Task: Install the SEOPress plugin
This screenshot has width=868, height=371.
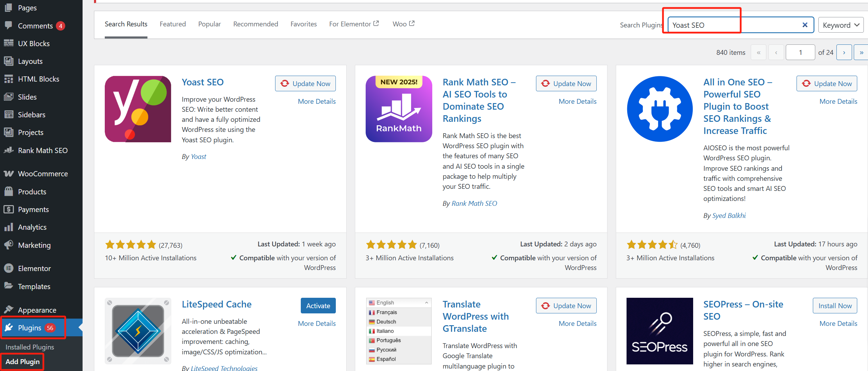Action: click(835, 306)
